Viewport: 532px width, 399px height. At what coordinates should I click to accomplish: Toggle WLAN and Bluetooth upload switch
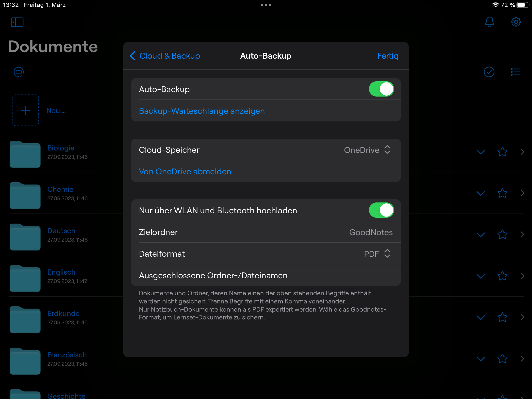click(x=381, y=210)
